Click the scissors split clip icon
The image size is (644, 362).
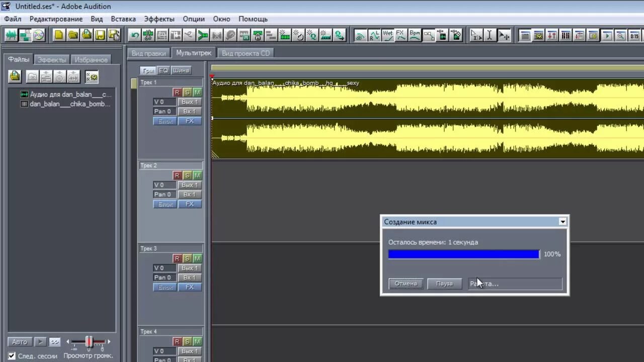tap(148, 35)
